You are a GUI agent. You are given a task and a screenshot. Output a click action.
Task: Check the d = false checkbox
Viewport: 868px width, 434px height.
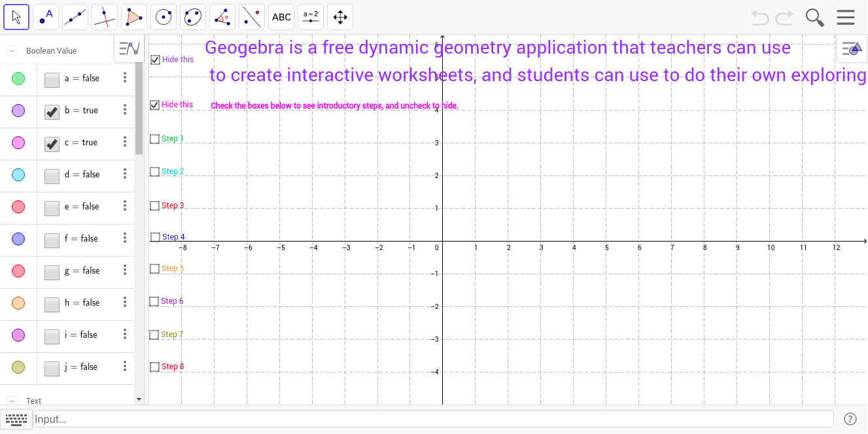pos(52,175)
